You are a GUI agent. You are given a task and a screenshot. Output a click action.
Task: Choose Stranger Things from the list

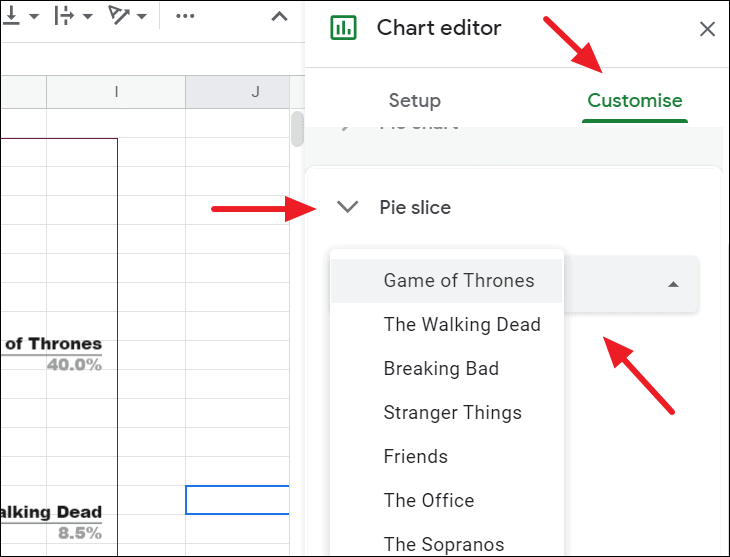click(446, 413)
